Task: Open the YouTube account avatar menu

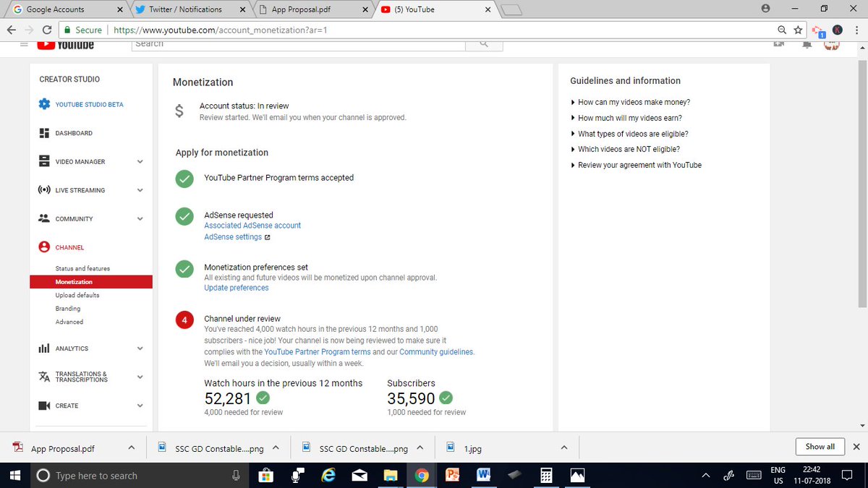Action: pyautogui.click(x=832, y=44)
